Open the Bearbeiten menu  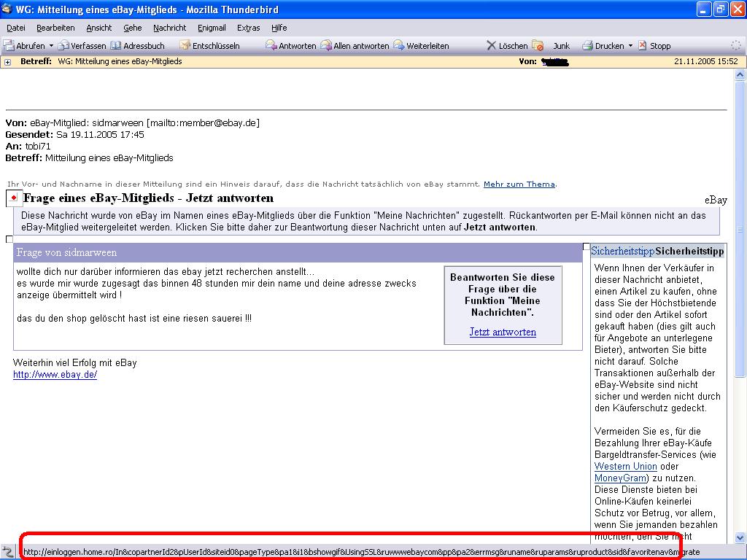point(55,28)
